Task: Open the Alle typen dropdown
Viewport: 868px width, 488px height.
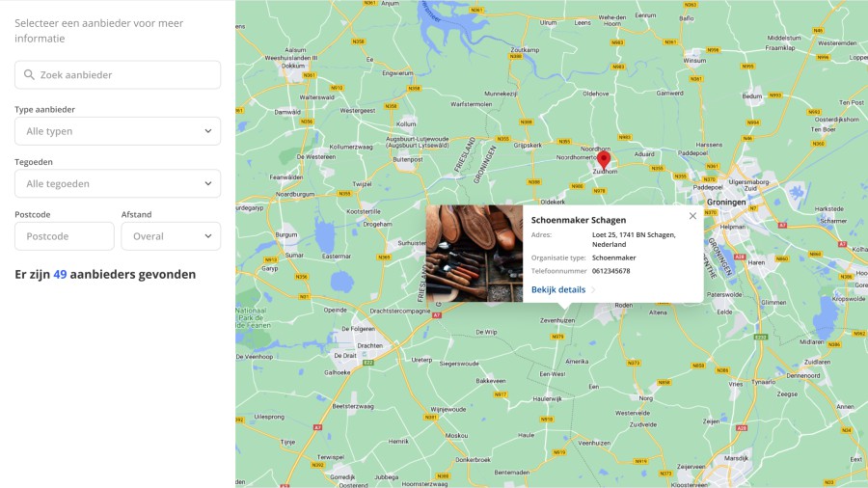Action: 118,131
